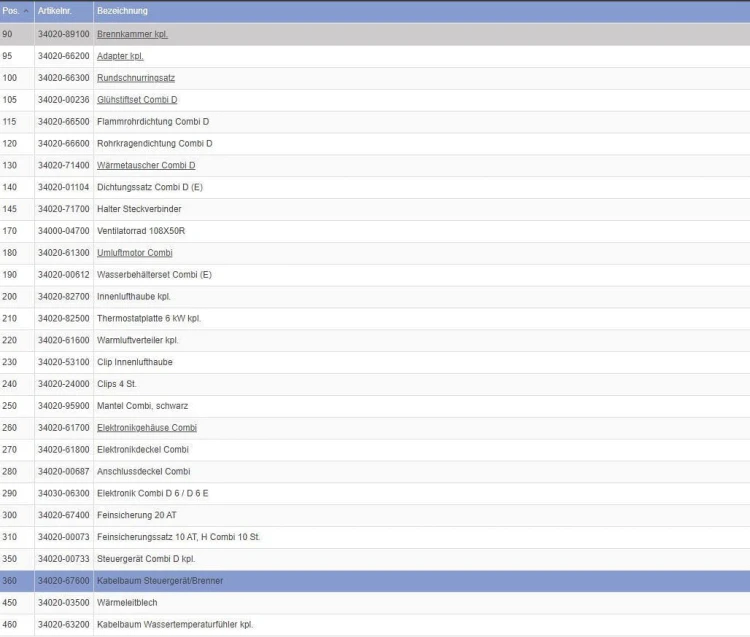Select Feinsicherung 20 AT entry
This screenshot has height=637, width=750.
(137, 516)
